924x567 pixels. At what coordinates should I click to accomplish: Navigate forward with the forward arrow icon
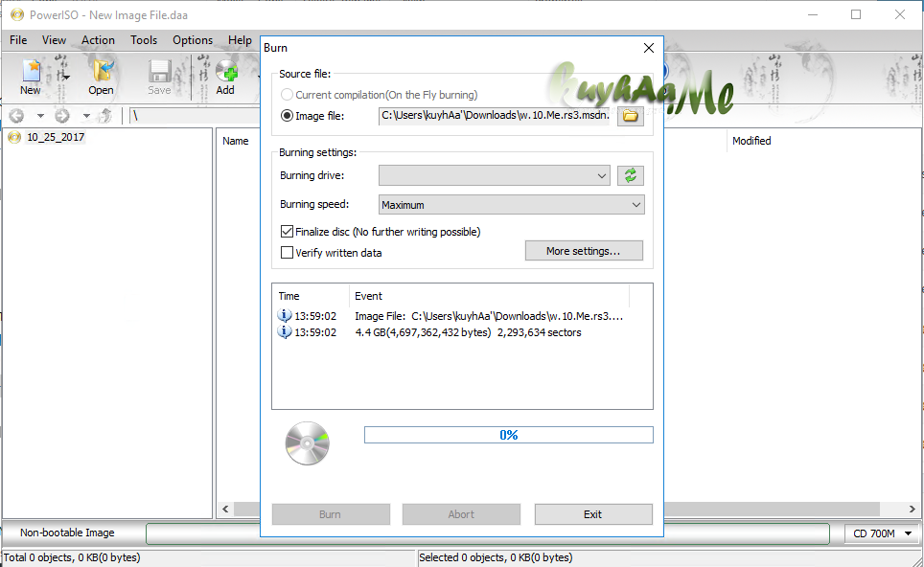click(62, 115)
